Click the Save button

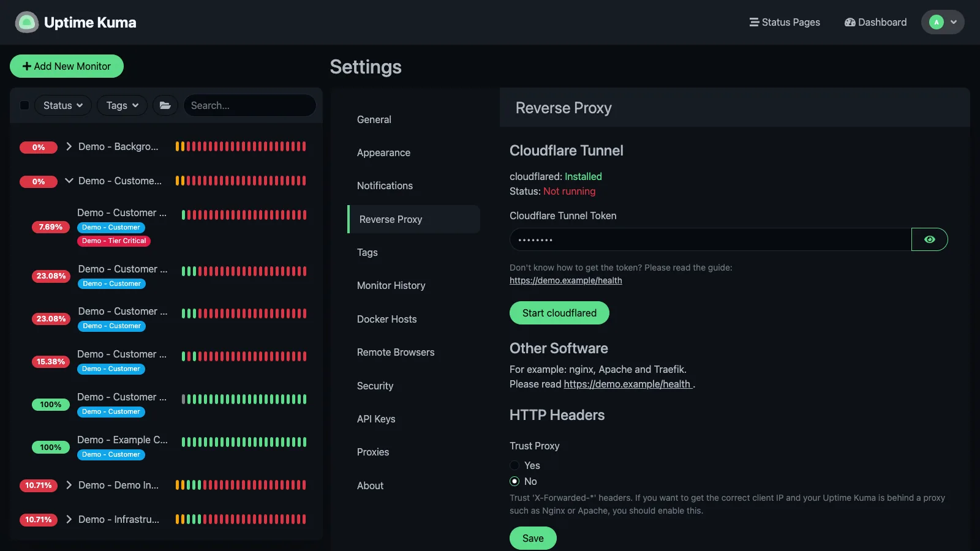click(x=533, y=538)
